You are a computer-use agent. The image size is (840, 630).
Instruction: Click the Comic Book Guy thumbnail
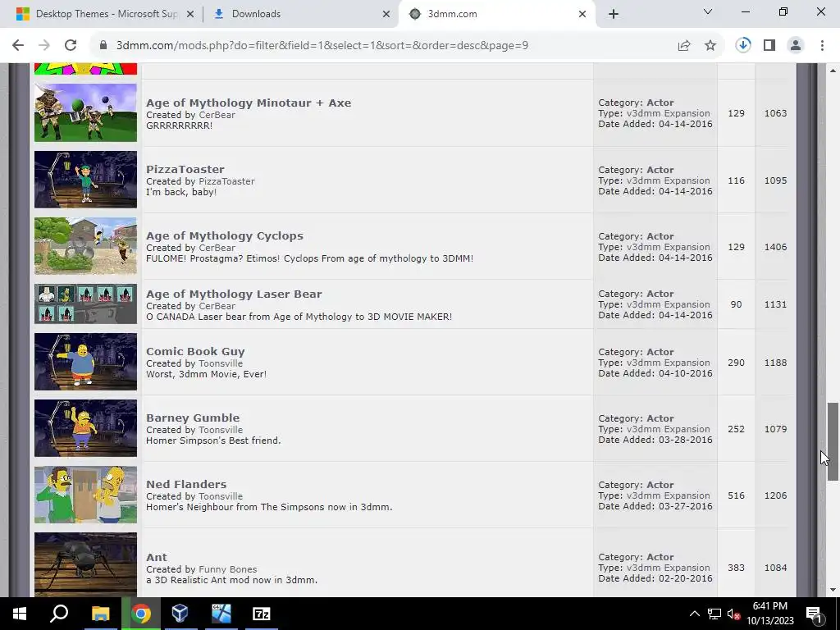[x=85, y=362]
